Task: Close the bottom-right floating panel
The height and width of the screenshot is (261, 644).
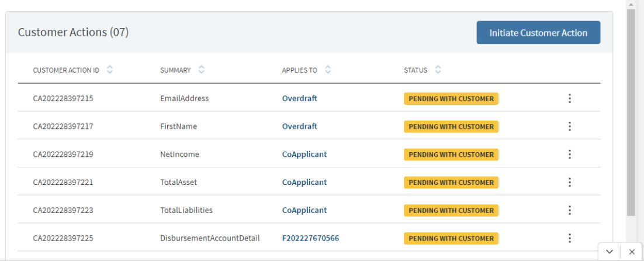Action: [632, 252]
